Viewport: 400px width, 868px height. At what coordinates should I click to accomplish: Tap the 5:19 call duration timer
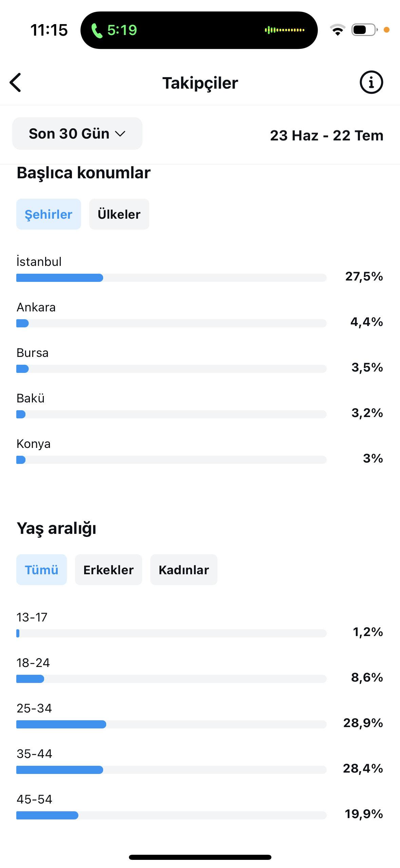[122, 30]
